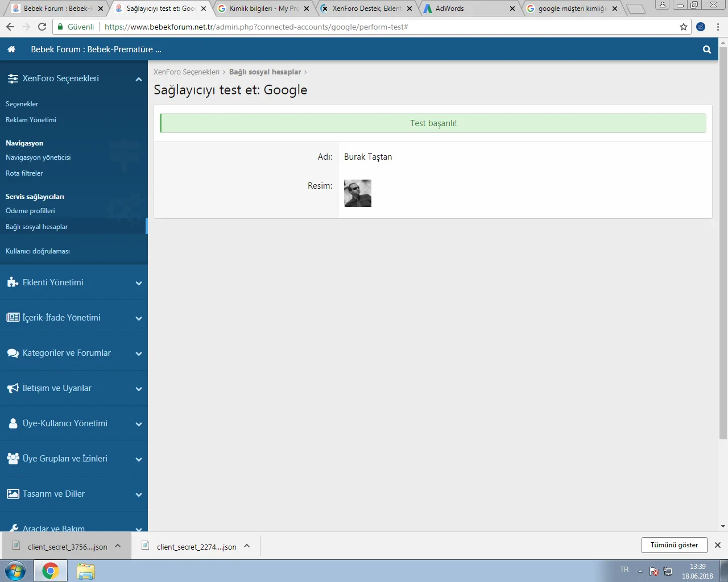Click the home icon in the admin header
The width and height of the screenshot is (728, 582).
[11, 49]
